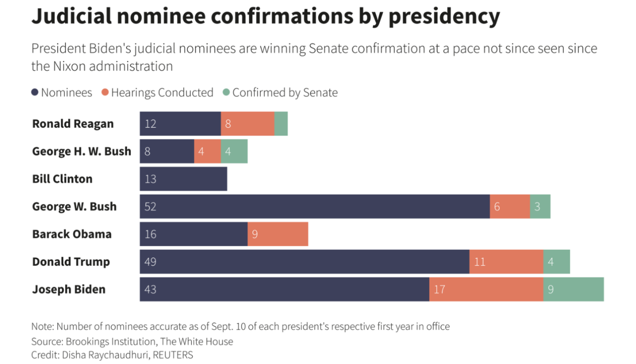Click the green Confirmed by Senate legend dot
636x364 pixels.
coord(226,92)
